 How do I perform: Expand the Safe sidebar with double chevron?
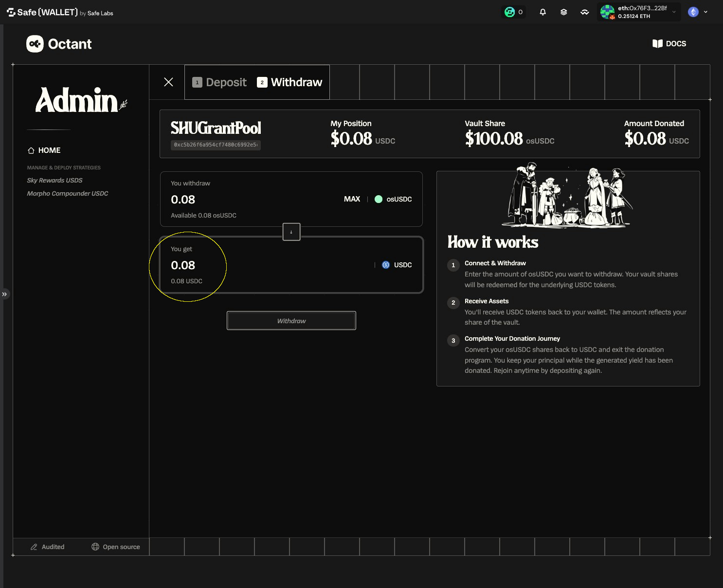[x=4, y=294]
